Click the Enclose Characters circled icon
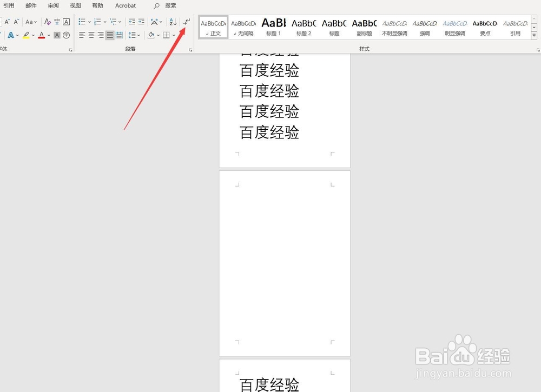This screenshot has width=541, height=392. [x=66, y=35]
